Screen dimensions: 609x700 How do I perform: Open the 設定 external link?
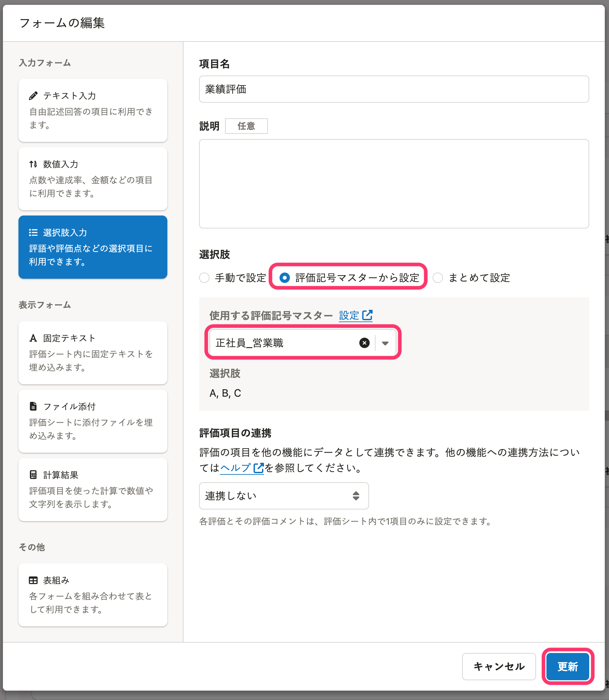[x=355, y=316]
